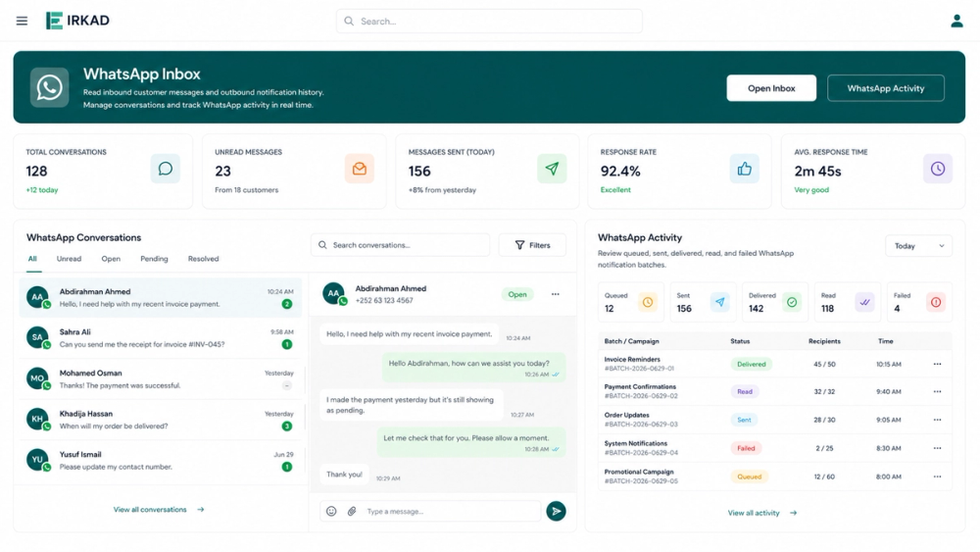Switch to the Unread tab
The image size is (980, 552).
(69, 259)
